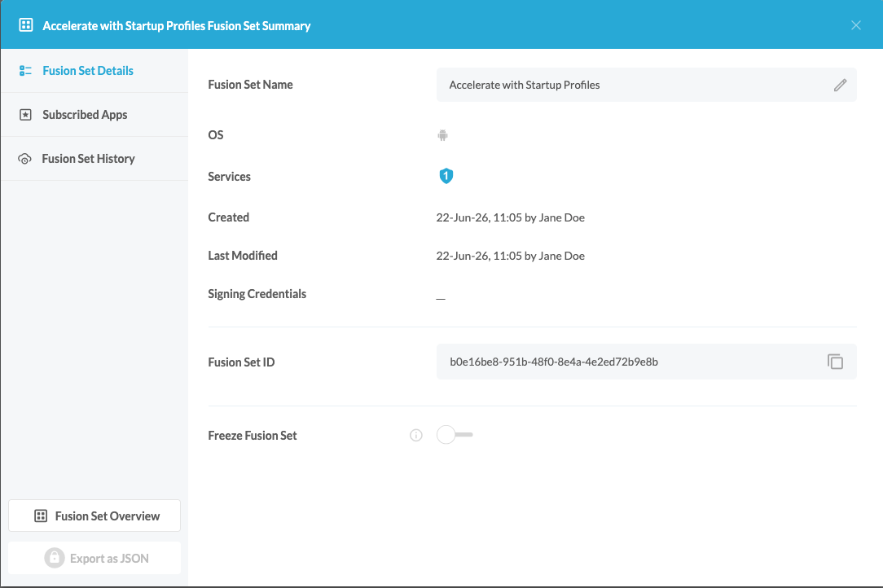
Task: Copy the Fusion Set ID with the copy icon
Action: coord(835,362)
